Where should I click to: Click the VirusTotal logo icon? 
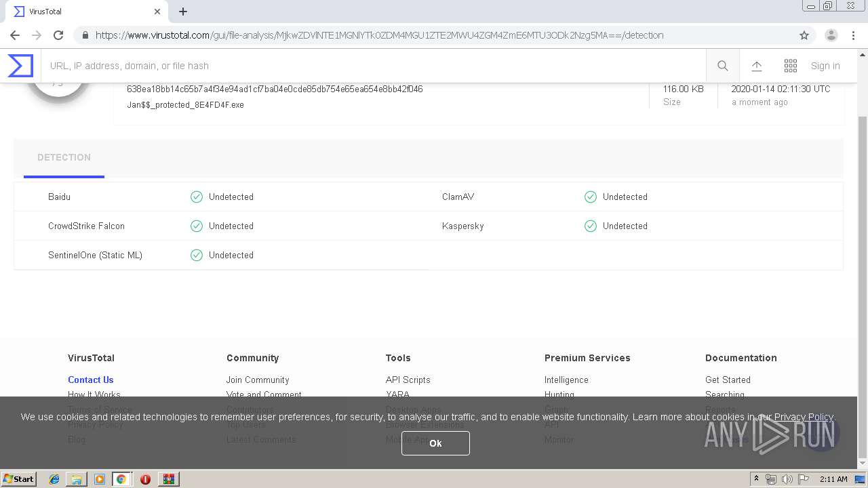[20, 66]
